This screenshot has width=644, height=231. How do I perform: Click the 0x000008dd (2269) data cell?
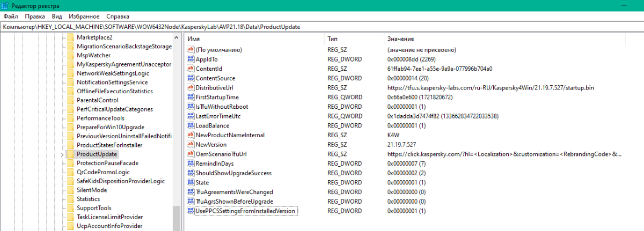coord(411,59)
